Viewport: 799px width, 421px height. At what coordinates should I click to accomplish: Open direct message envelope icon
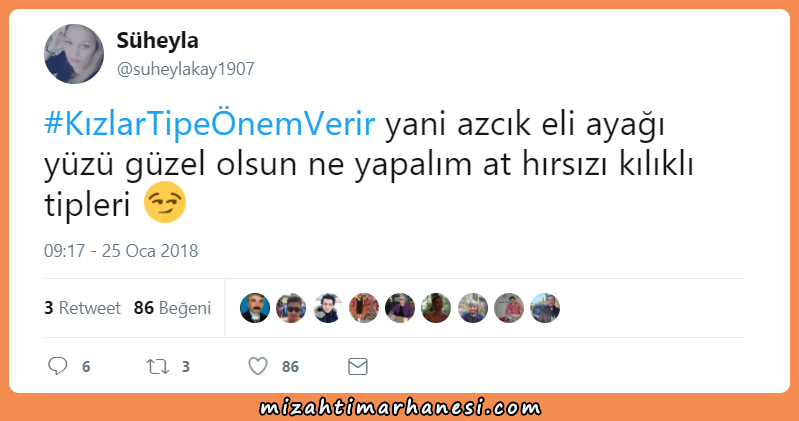[358, 366]
